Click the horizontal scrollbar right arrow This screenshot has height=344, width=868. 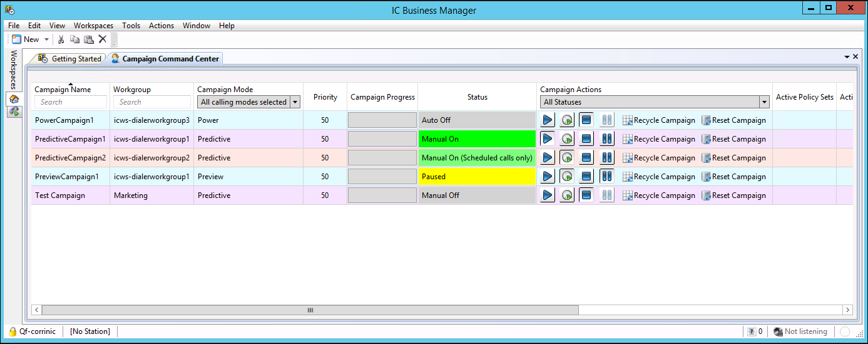coord(847,310)
